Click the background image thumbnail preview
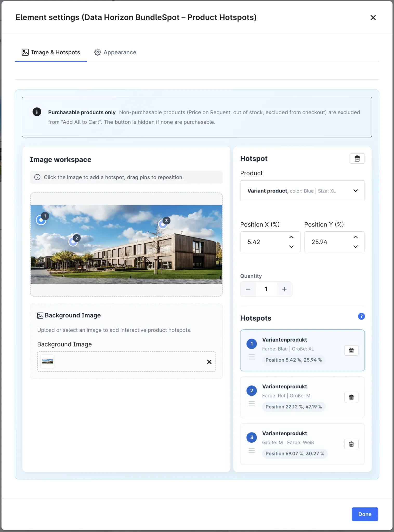The image size is (394, 532). 48,362
